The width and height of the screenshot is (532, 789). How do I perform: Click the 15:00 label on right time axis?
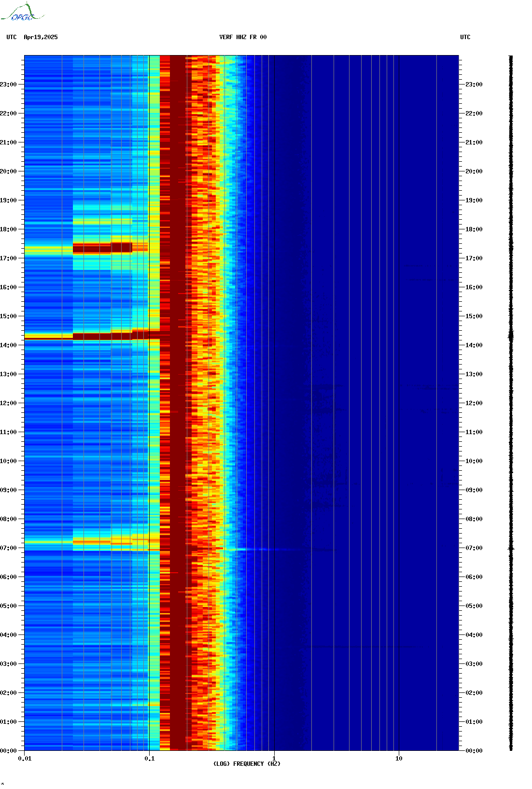tap(474, 316)
